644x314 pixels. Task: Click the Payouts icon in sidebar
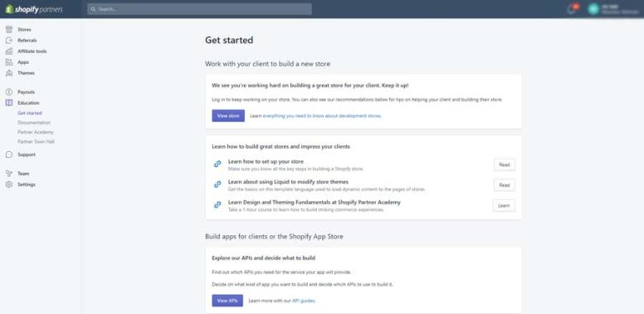click(x=9, y=92)
